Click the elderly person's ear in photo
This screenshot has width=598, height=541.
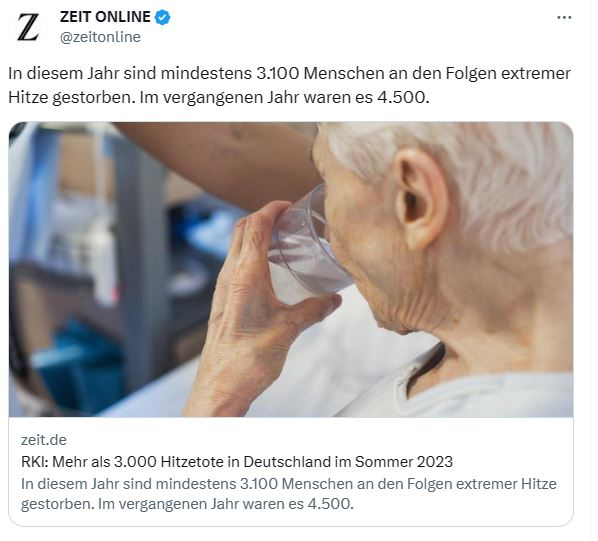pos(421,198)
